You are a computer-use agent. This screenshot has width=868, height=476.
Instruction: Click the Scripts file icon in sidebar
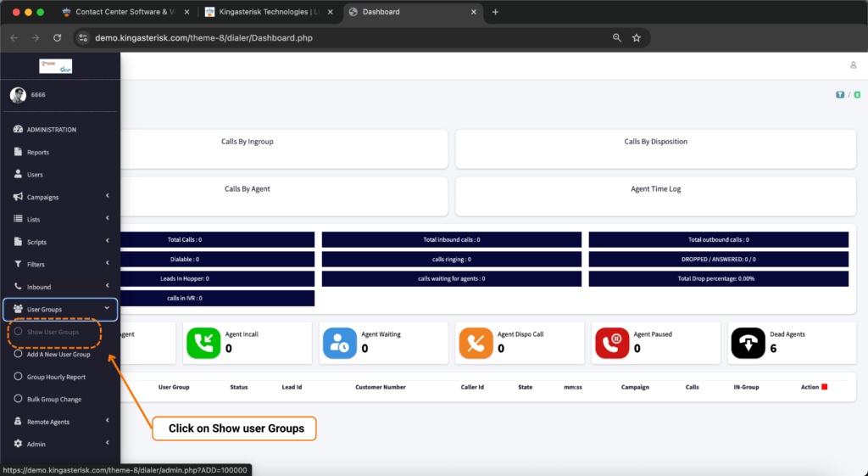(x=18, y=242)
